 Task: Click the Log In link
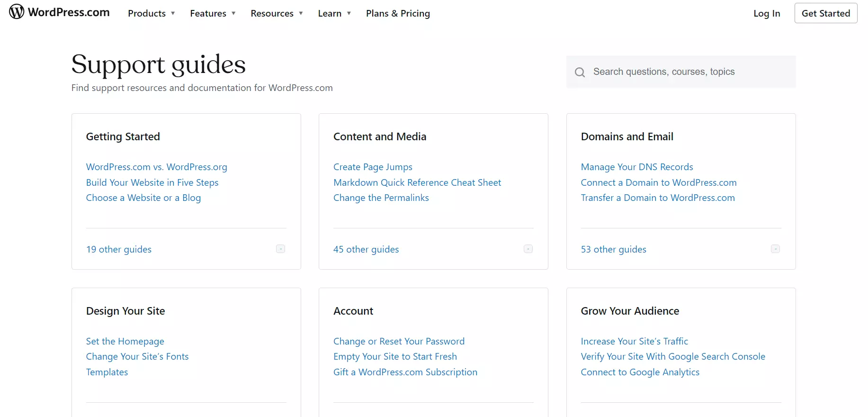click(x=766, y=13)
